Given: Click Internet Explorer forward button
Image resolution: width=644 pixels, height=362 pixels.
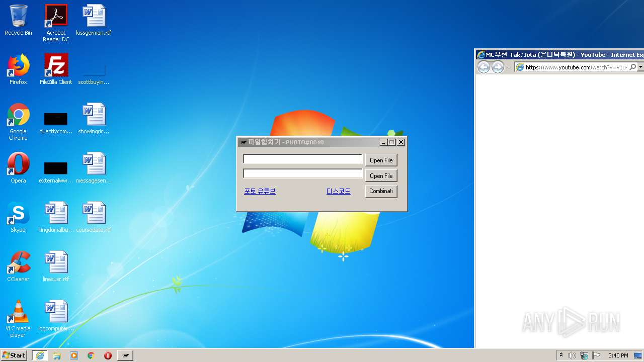Looking at the screenshot, I should [x=498, y=67].
